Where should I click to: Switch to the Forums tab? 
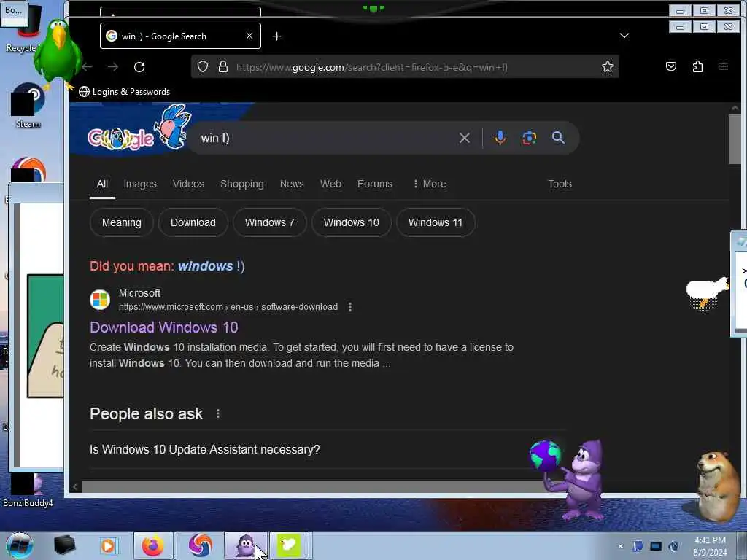[x=375, y=184]
